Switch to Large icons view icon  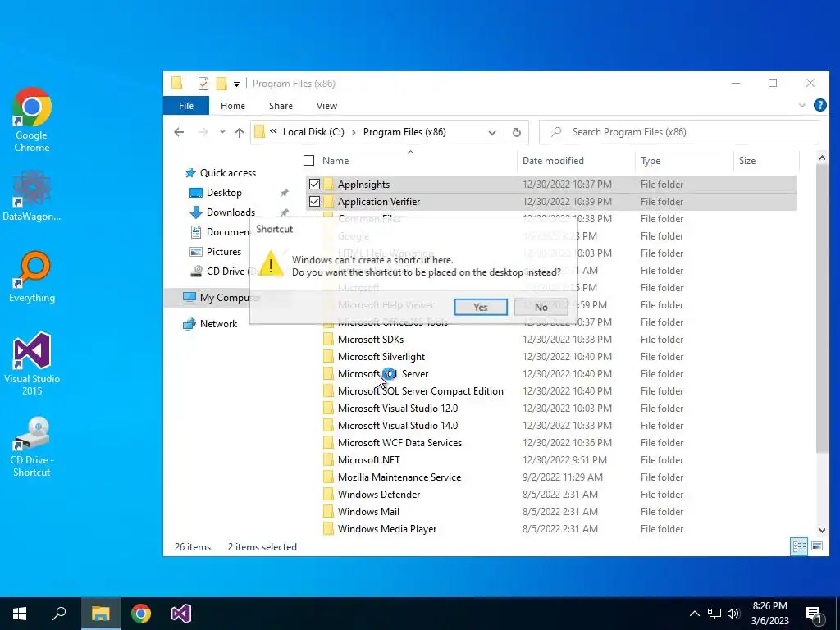point(817,546)
